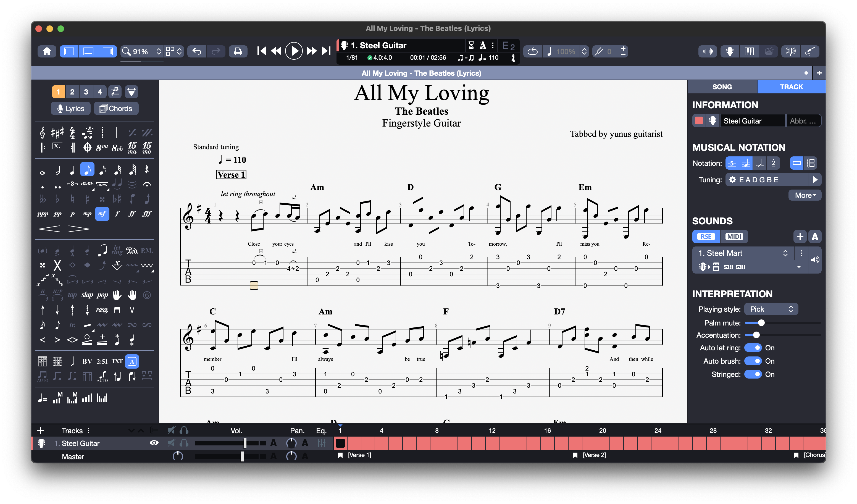Add a new sound with plus
This screenshot has height=504, width=857.
coord(800,237)
